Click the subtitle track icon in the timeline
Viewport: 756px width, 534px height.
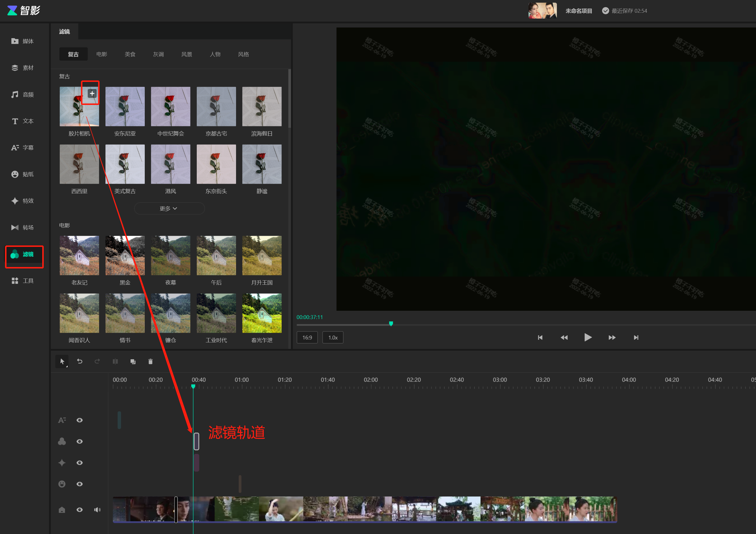[62, 420]
